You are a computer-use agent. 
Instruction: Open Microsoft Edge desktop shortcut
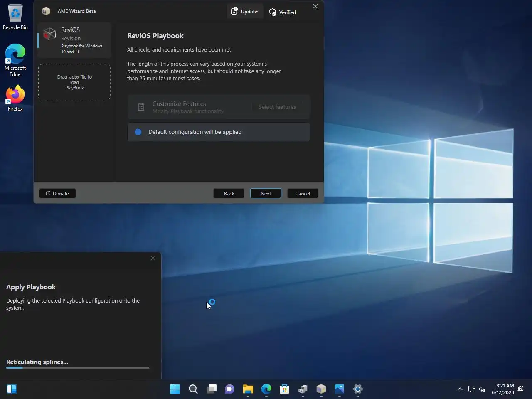point(15,60)
